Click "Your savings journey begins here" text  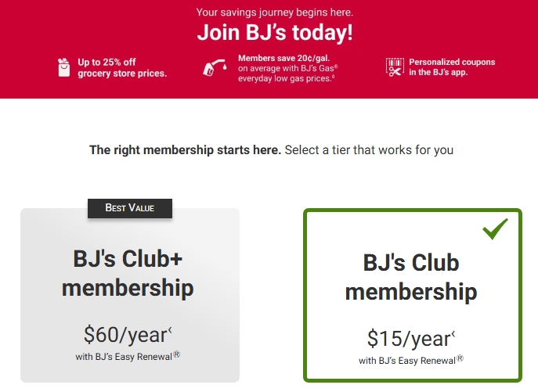(275, 13)
